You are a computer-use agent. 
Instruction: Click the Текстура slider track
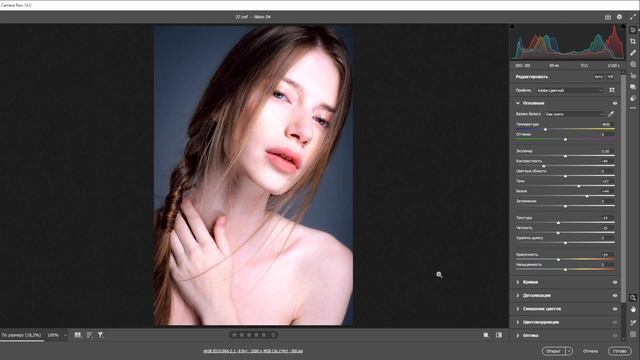click(x=565, y=222)
